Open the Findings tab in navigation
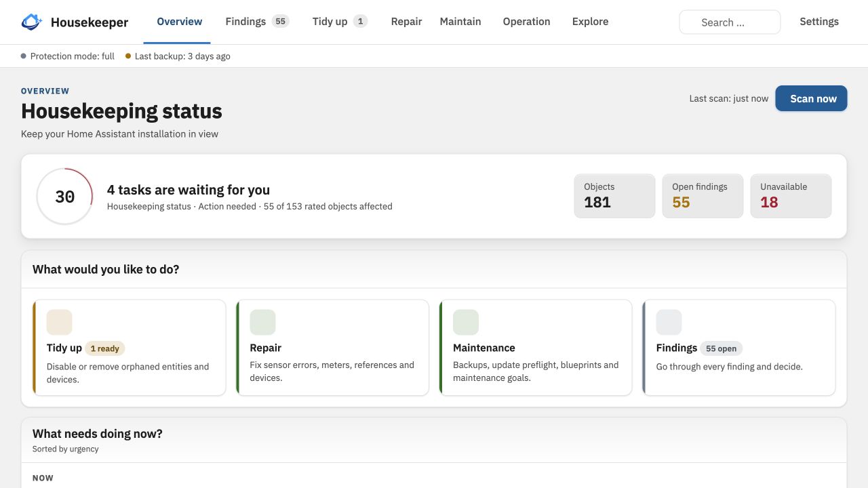Viewport: 868px width, 488px height. tap(258, 22)
